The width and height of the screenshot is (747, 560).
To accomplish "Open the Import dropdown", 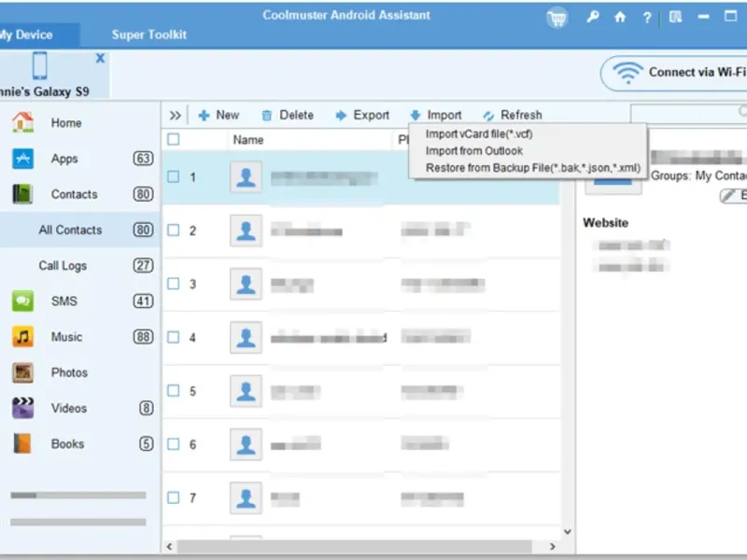I will (x=436, y=115).
